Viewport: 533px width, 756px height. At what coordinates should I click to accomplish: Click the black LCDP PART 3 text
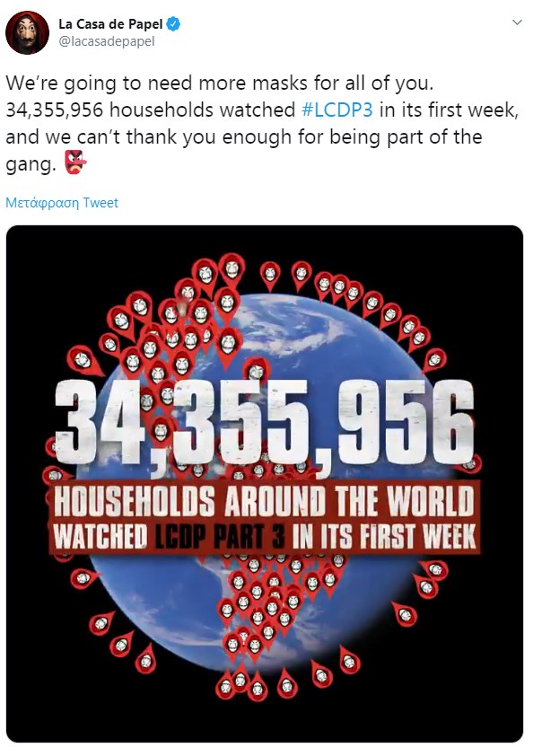(x=220, y=537)
